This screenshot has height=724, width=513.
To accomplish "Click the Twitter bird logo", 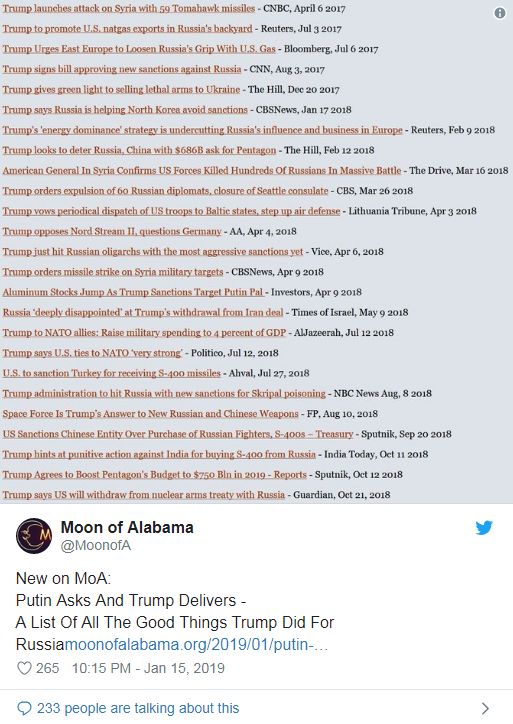I will click(x=484, y=527).
